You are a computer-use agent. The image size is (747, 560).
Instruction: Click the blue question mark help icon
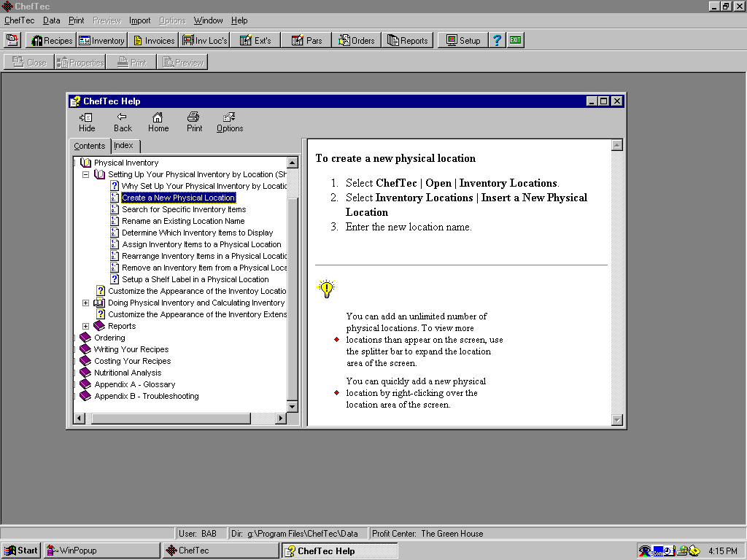coord(497,41)
